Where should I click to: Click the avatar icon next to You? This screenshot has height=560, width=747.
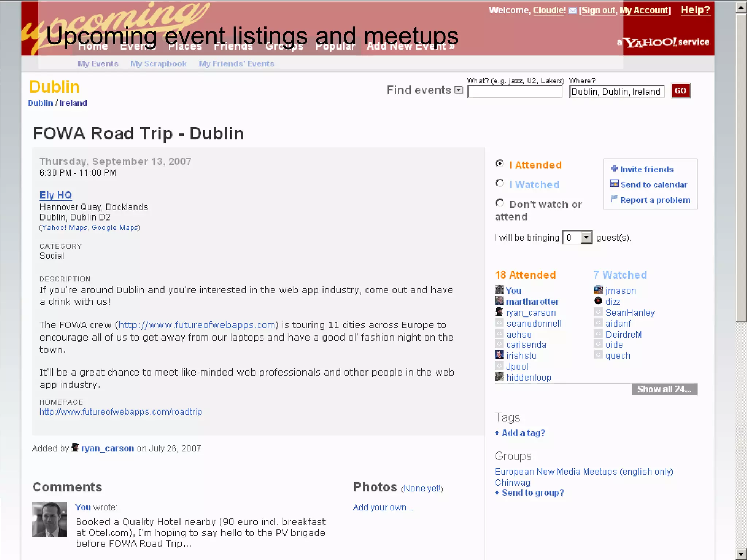[499, 290]
